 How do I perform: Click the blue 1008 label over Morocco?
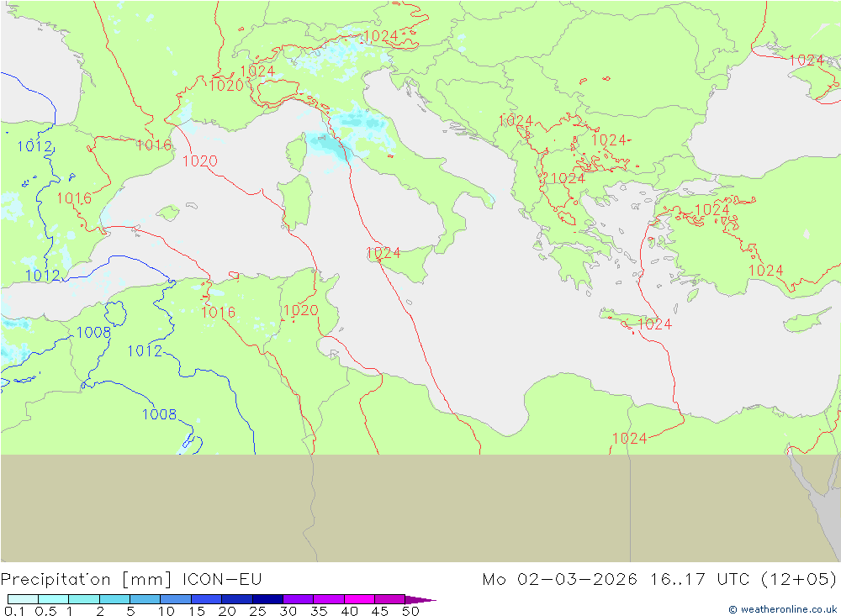click(x=94, y=333)
